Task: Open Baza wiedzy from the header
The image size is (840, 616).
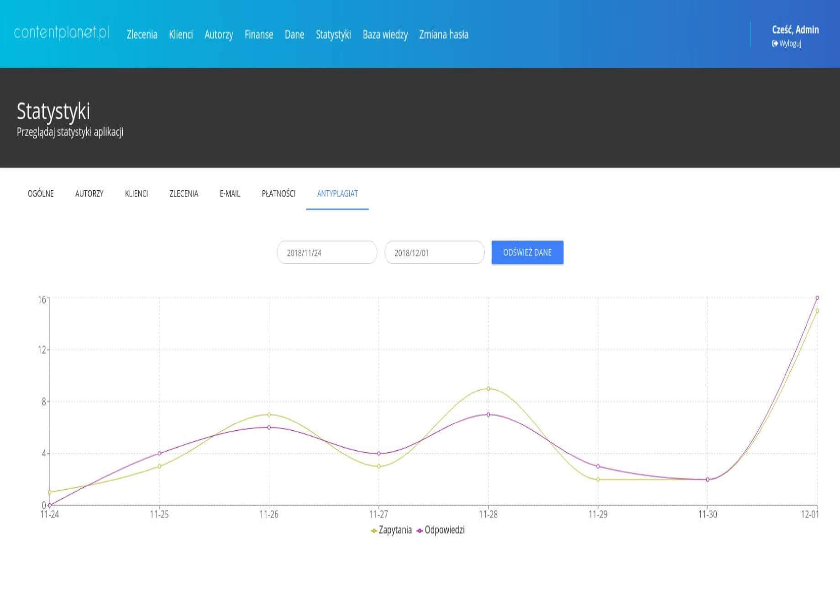Action: click(385, 35)
